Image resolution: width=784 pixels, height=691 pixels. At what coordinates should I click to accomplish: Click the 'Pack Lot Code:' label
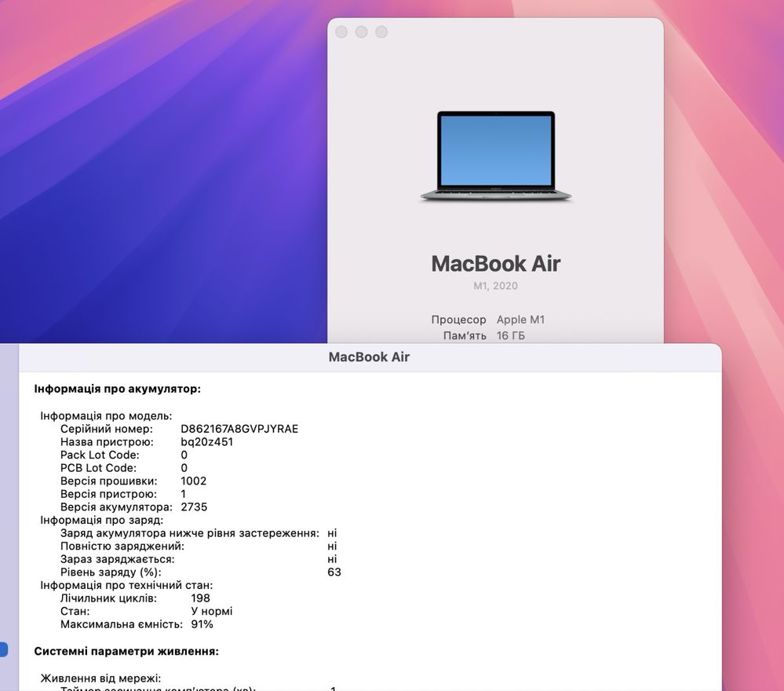pyautogui.click(x=100, y=455)
